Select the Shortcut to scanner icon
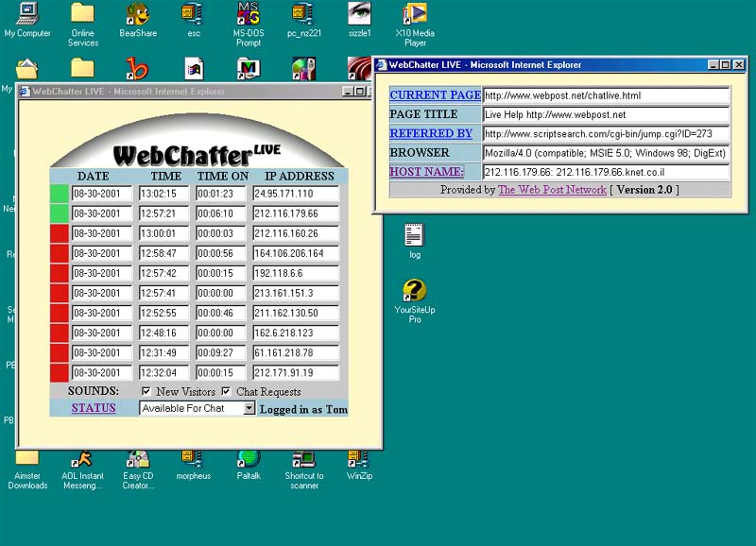The height and width of the screenshot is (546, 756). click(x=303, y=469)
